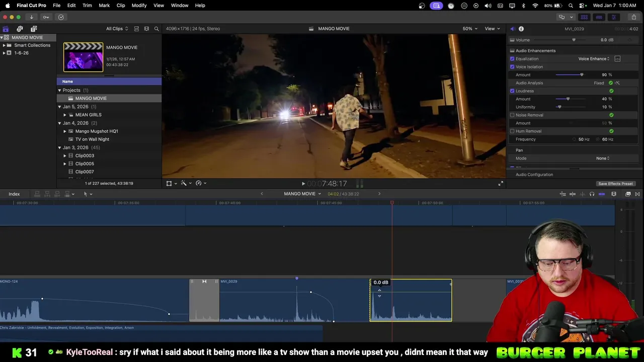The width and height of the screenshot is (644, 362).
Task: Toggle clip filmstrip or list view
Action: (136, 29)
